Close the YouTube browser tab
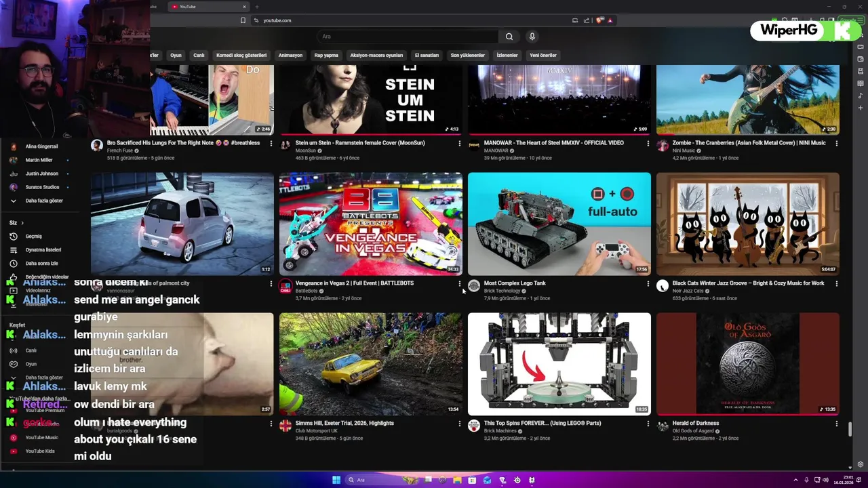The height and width of the screenshot is (488, 868). (x=244, y=7)
